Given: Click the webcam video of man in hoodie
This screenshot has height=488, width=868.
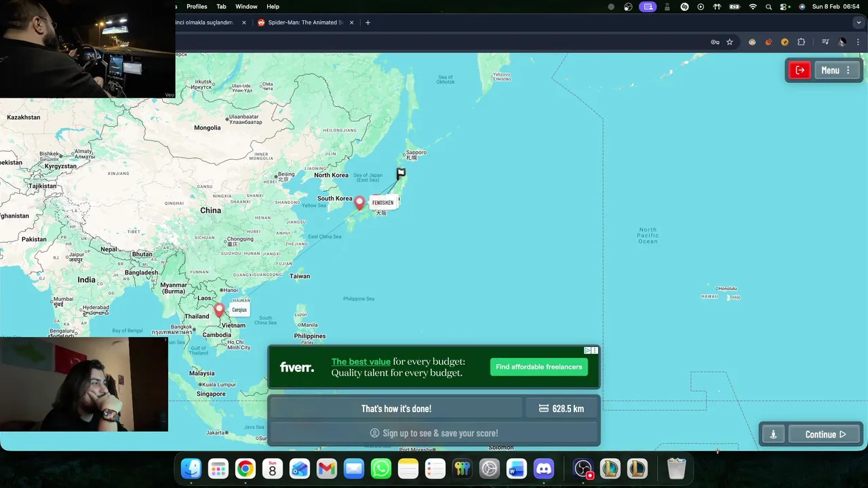Looking at the screenshot, I should click(x=84, y=384).
